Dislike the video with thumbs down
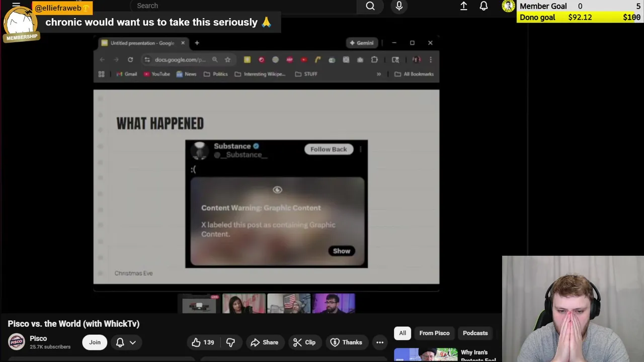 point(230,342)
